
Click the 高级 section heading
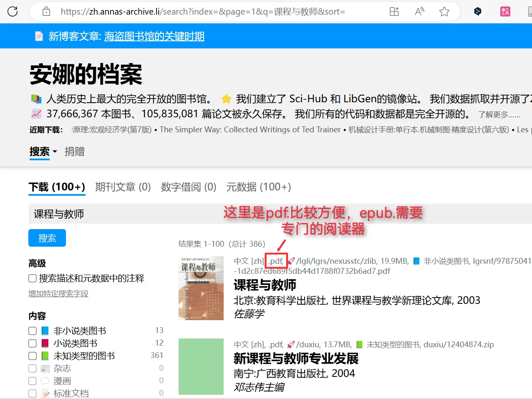point(37,263)
